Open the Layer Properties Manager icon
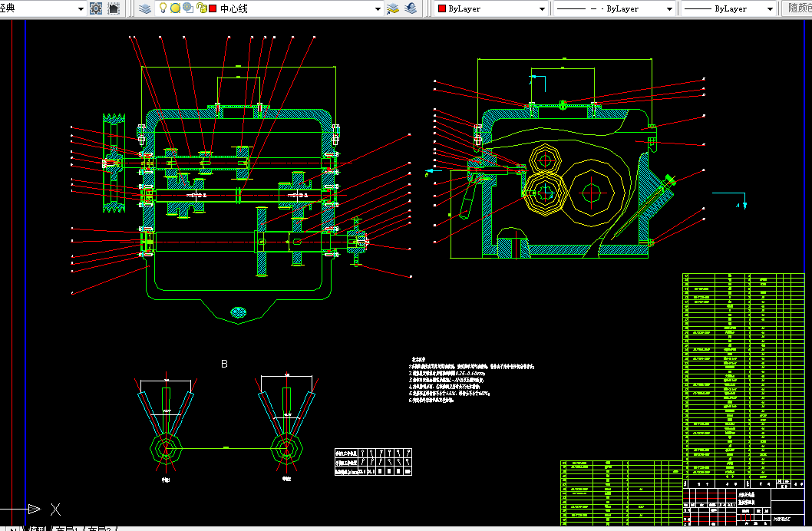812x531 pixels. click(145, 8)
